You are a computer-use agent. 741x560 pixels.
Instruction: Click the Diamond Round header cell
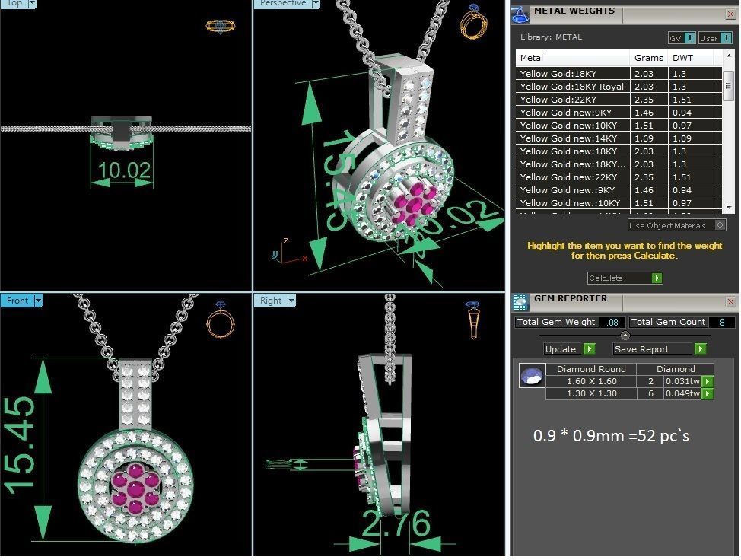click(591, 369)
